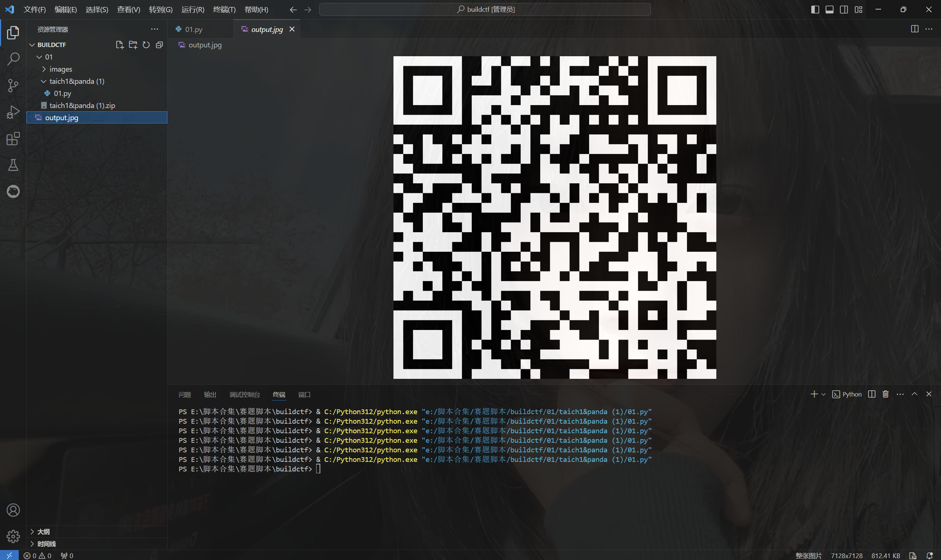Collapse all folders in Explorer
The height and width of the screenshot is (560, 941).
[159, 45]
